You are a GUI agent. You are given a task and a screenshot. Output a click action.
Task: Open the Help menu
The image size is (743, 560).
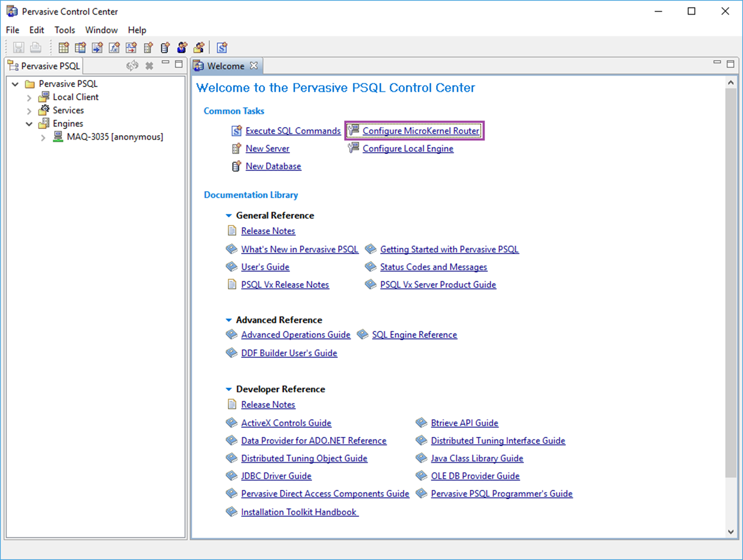[137, 30]
